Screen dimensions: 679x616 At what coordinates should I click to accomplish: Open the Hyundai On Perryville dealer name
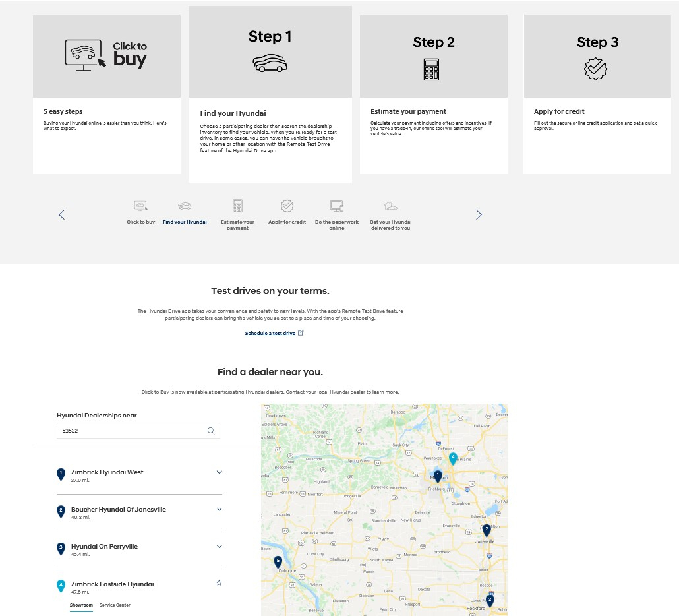click(x=104, y=547)
